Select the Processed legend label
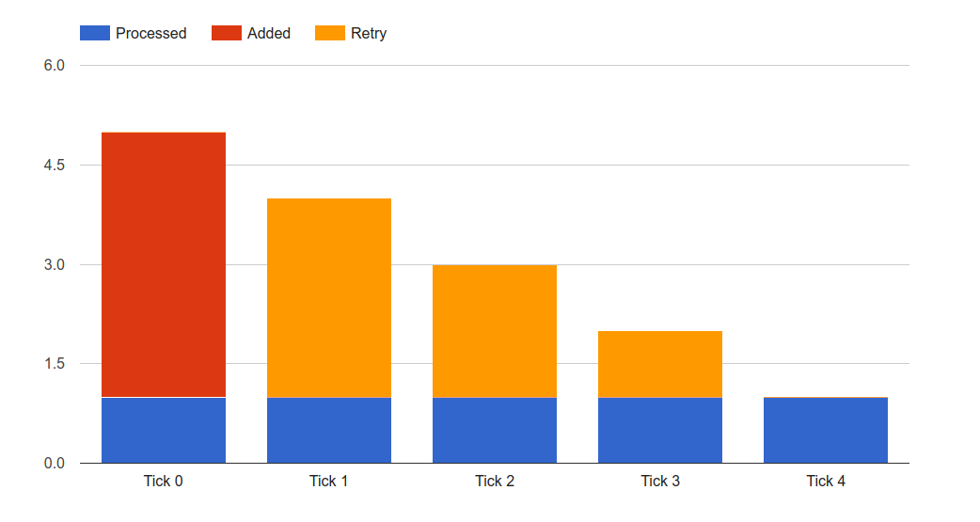This screenshot has width=980, height=522. (x=151, y=33)
